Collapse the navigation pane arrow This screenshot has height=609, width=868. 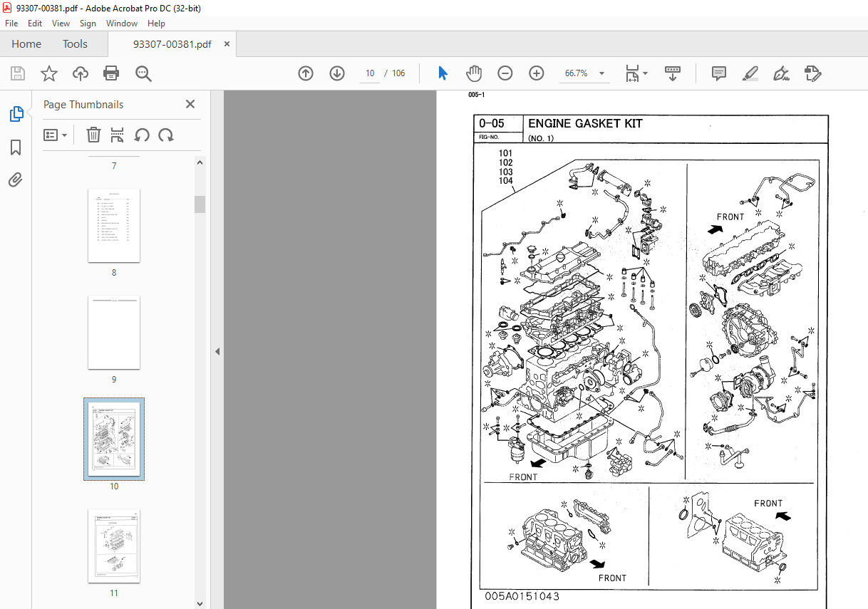(217, 351)
